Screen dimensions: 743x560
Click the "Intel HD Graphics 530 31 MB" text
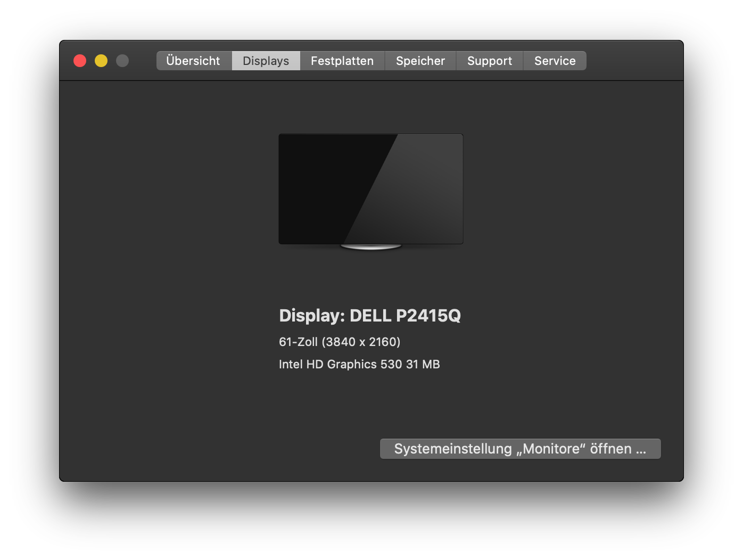(x=359, y=364)
